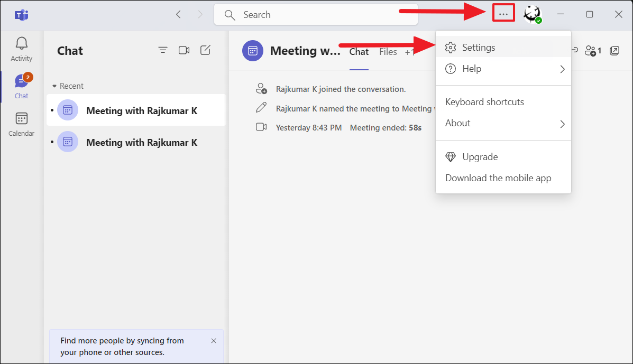Open Settings from the menu

[x=479, y=47]
